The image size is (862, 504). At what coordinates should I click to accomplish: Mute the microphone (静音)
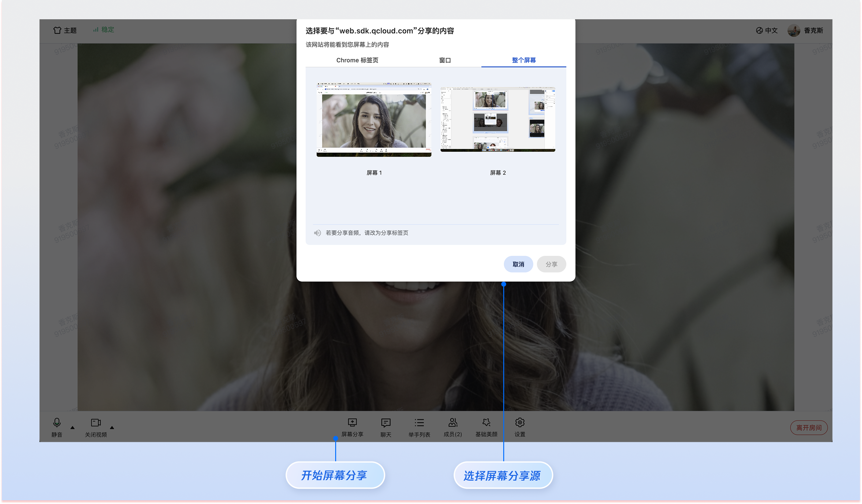click(57, 423)
